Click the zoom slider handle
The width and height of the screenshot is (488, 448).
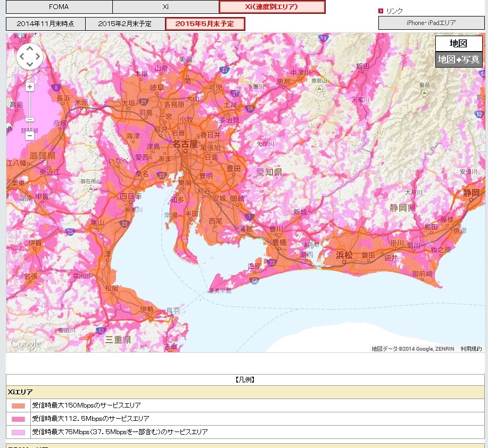click(x=30, y=120)
